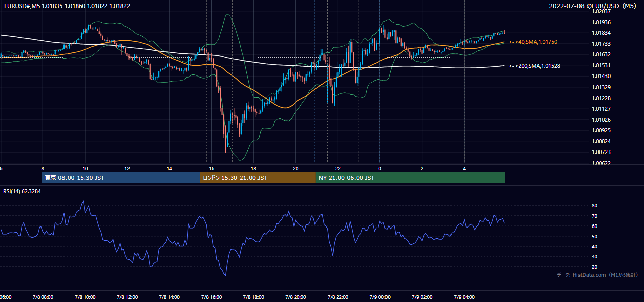Click price axis label 1.01733
The width and height of the screenshot is (644, 302).
click(x=601, y=44)
